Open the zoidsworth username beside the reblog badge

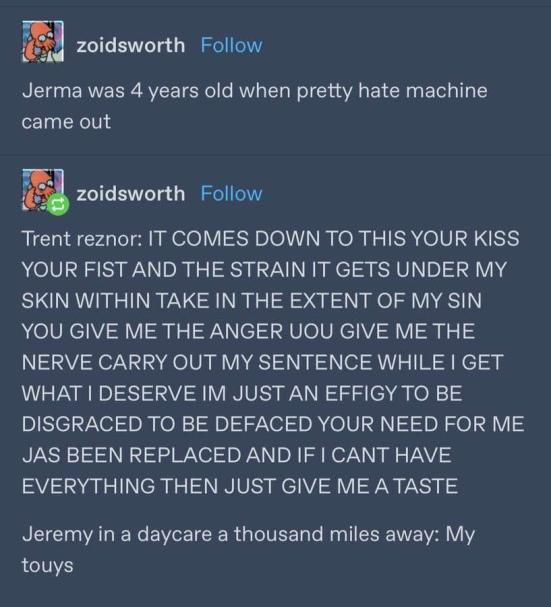click(x=131, y=194)
